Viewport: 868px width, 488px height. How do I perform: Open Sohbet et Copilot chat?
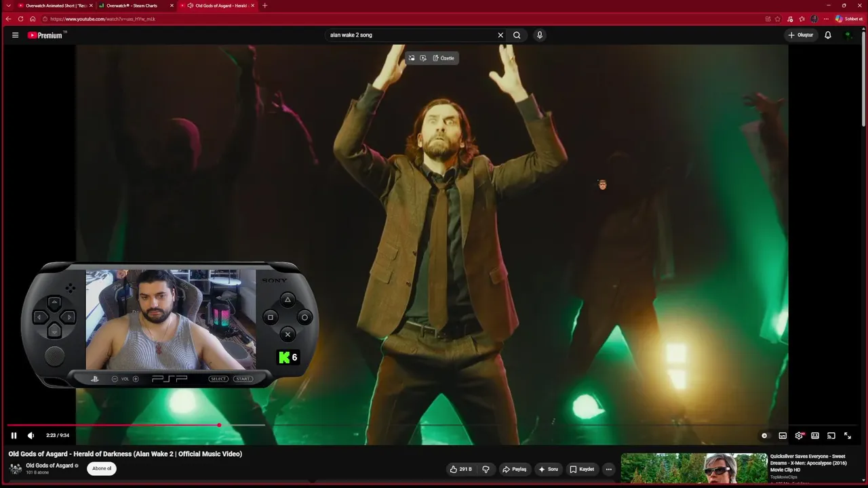[x=849, y=19]
